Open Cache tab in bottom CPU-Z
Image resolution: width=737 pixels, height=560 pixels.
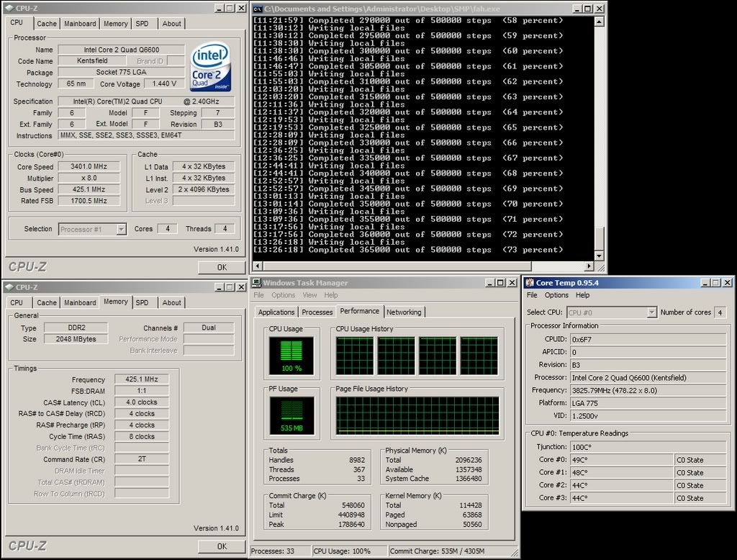[x=47, y=303]
